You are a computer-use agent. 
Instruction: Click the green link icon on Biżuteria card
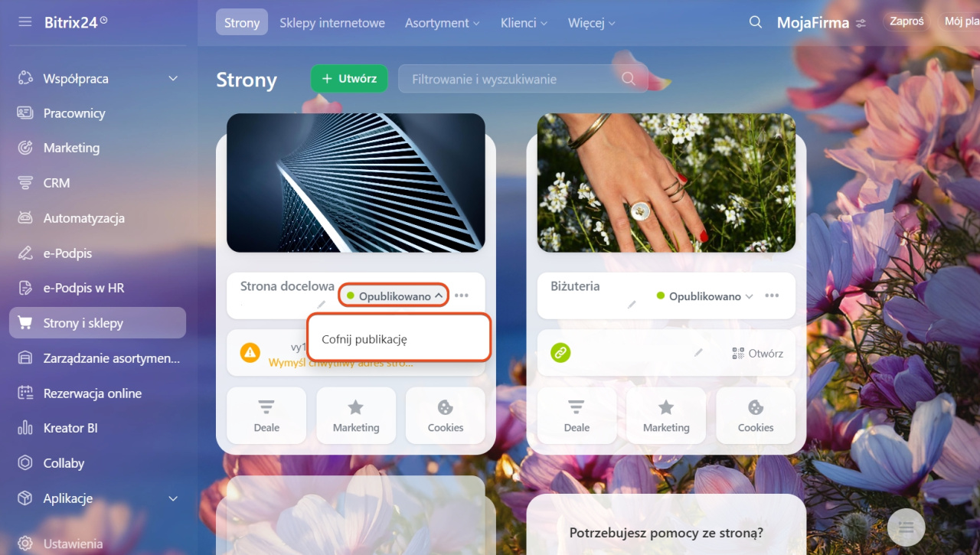[560, 353]
